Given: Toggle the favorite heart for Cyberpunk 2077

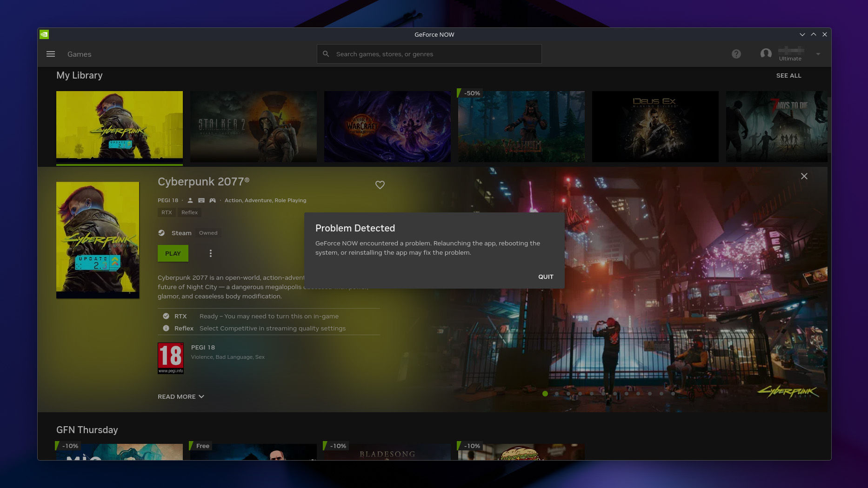Looking at the screenshot, I should (x=380, y=185).
